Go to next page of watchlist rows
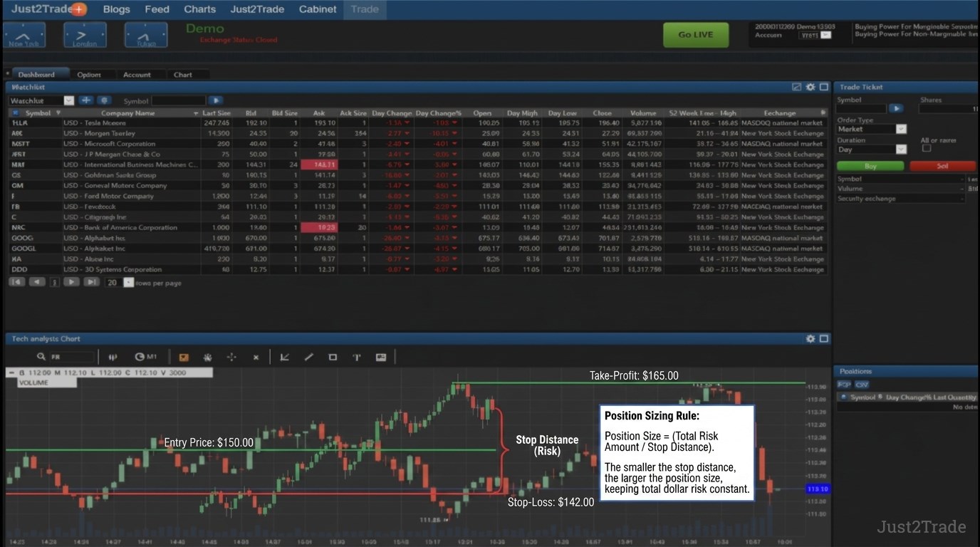The image size is (980, 547). pos(71,282)
